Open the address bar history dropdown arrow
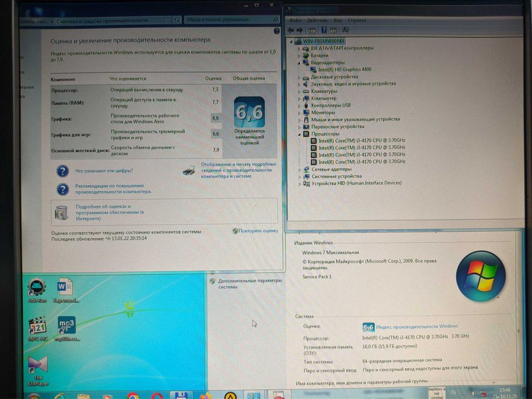Image resolution: width=532 pixels, height=399 pixels. click(x=167, y=21)
